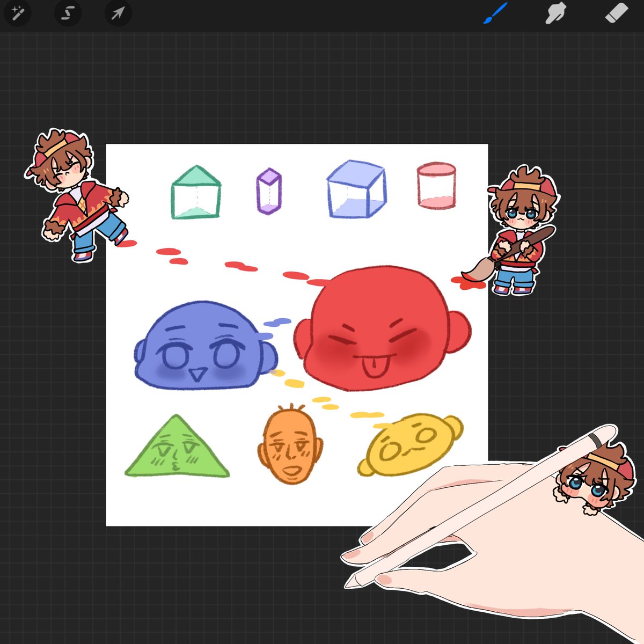Tap the blue round face drawing
Screen dimensions: 644x644
coord(205,345)
